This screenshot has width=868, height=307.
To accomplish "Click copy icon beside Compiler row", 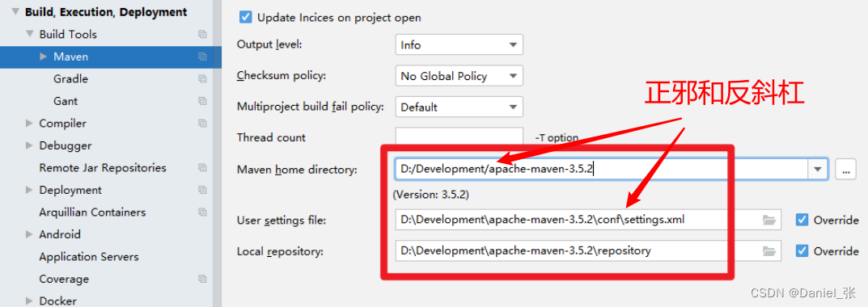I will tap(202, 124).
